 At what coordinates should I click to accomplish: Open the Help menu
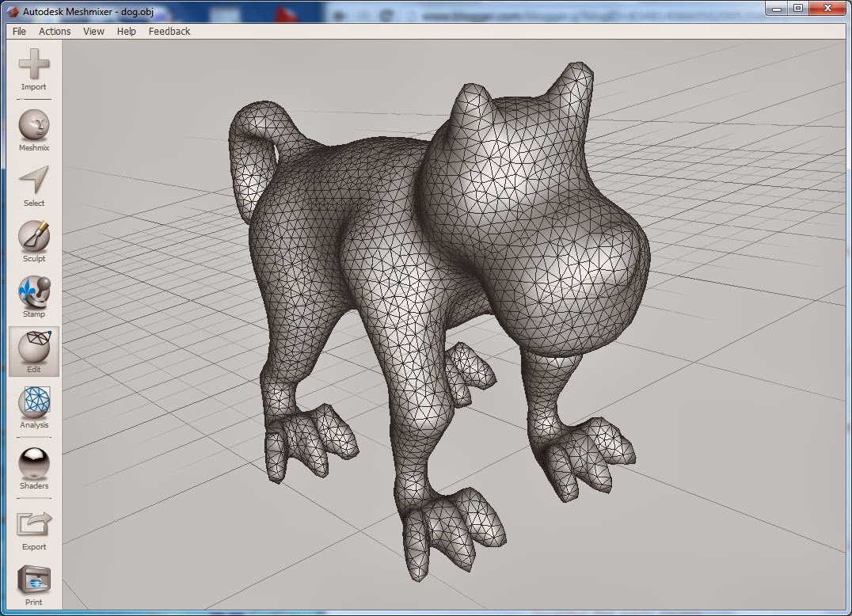(125, 31)
